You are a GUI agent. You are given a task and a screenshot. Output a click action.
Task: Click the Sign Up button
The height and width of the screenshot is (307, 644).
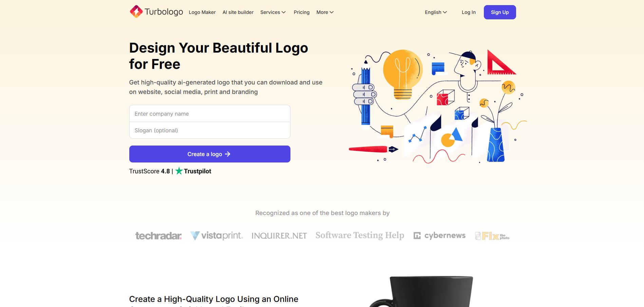[x=500, y=12]
